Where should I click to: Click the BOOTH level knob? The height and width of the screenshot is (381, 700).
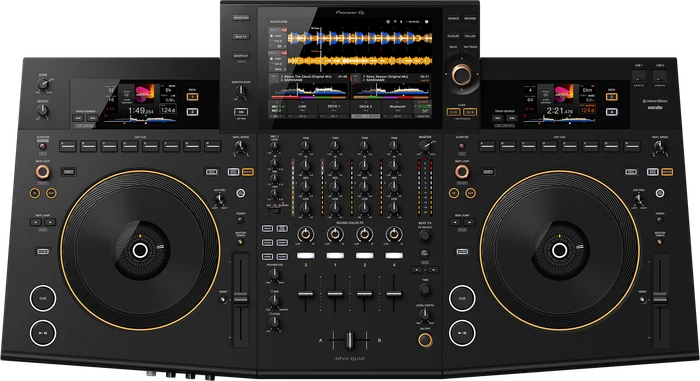pyautogui.click(x=43, y=110)
